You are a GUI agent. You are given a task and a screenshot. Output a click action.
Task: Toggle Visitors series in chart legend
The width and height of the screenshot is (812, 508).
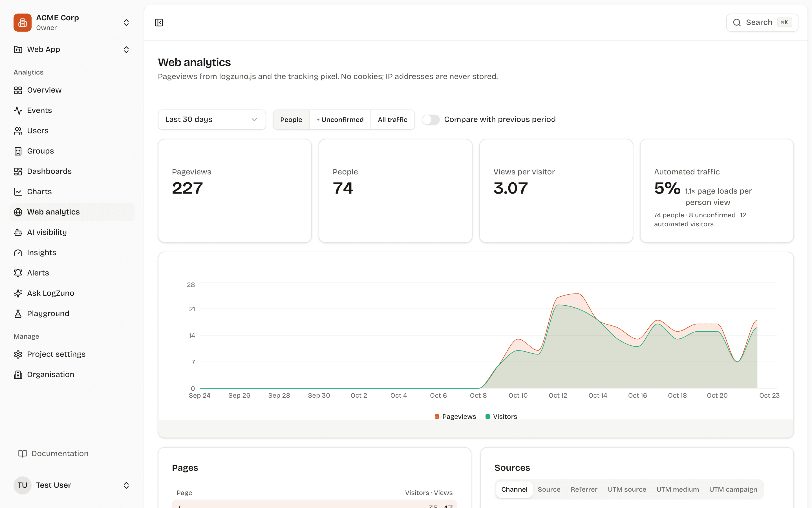click(501, 417)
